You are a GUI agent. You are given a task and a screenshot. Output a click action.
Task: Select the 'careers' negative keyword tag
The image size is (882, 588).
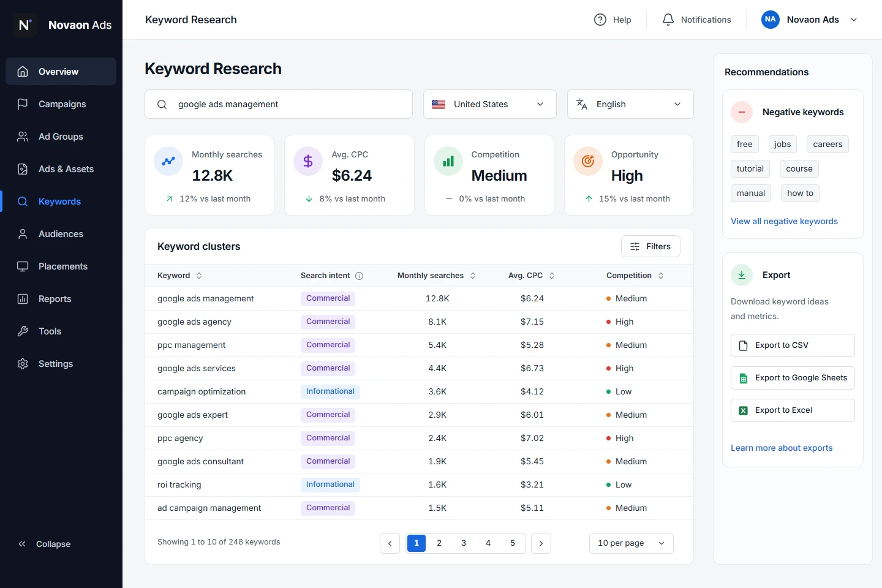pos(827,145)
